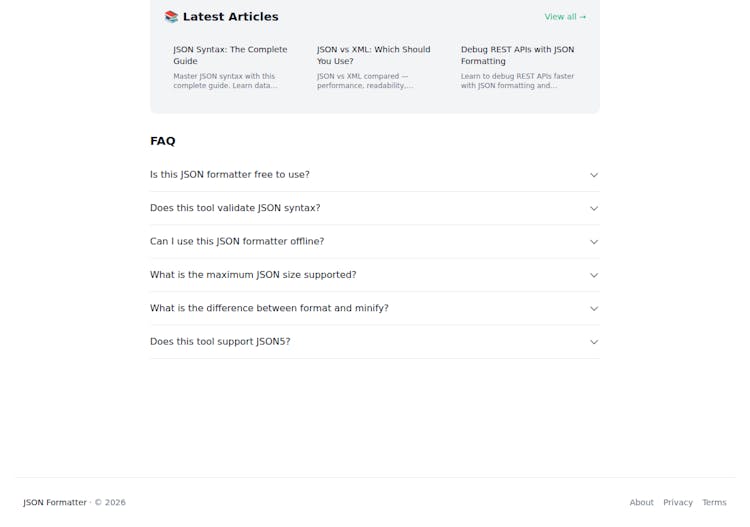750x527 pixels.
Task: Read "JSON vs XML: Which Should You Use?"
Action: tap(373, 55)
